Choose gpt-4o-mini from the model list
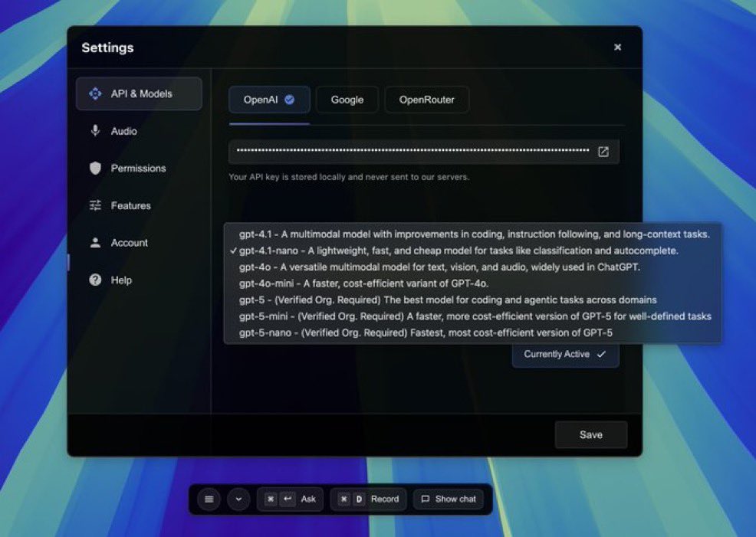 pyautogui.click(x=473, y=283)
